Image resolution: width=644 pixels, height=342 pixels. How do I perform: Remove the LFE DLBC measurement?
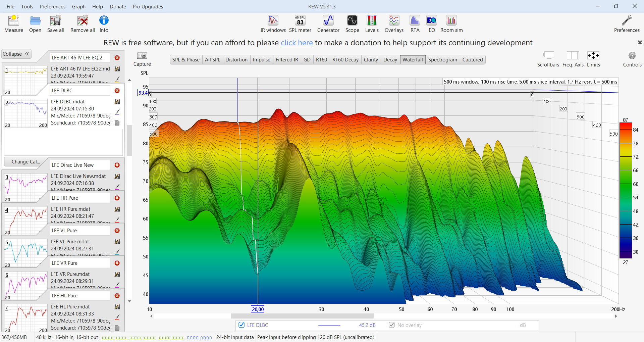click(117, 91)
